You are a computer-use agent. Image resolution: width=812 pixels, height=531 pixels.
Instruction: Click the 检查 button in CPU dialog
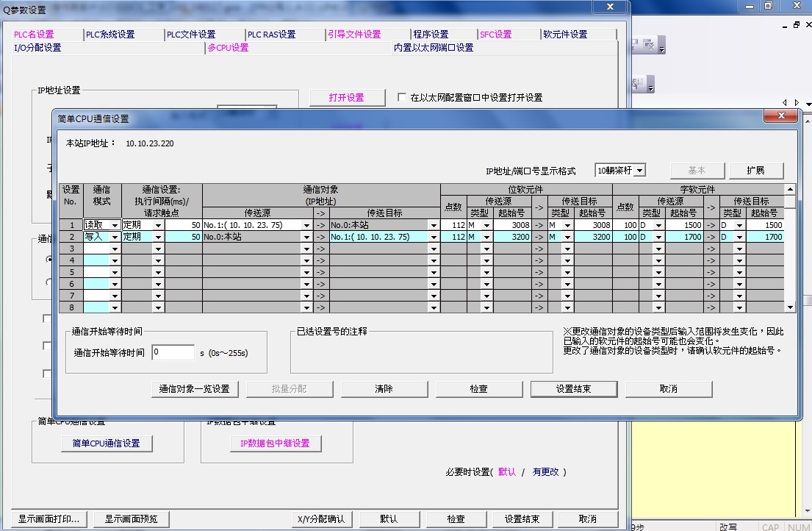click(x=478, y=388)
